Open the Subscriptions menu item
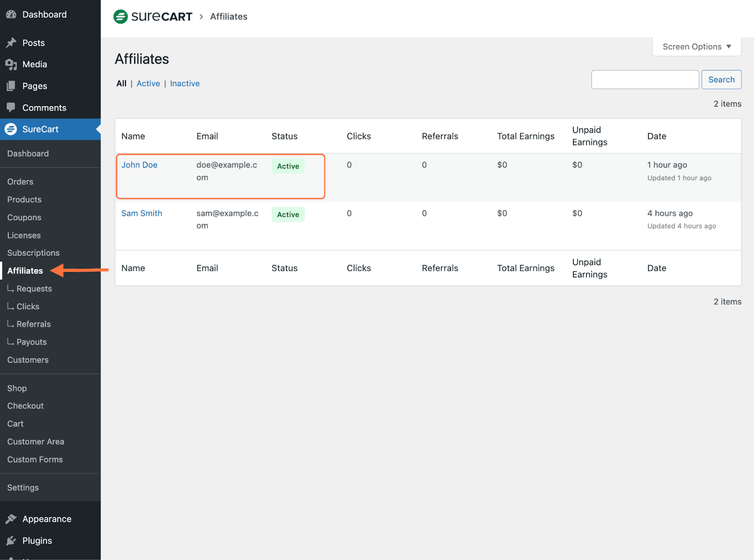 pyautogui.click(x=33, y=252)
